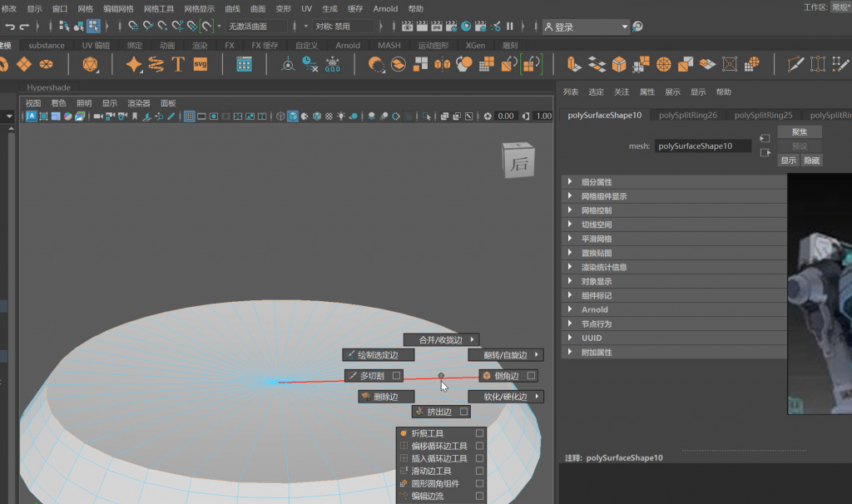Click the robot reference image thumbnail
The width and height of the screenshot is (852, 504).
tap(820, 294)
